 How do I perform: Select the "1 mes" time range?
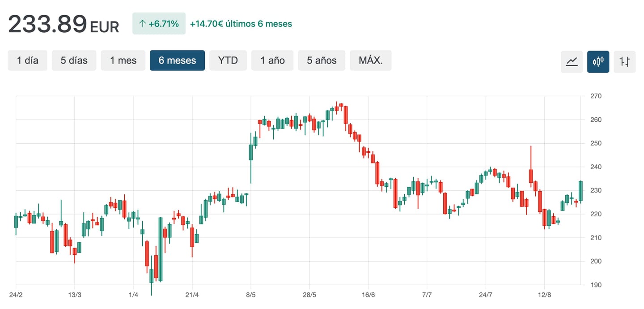(x=123, y=60)
